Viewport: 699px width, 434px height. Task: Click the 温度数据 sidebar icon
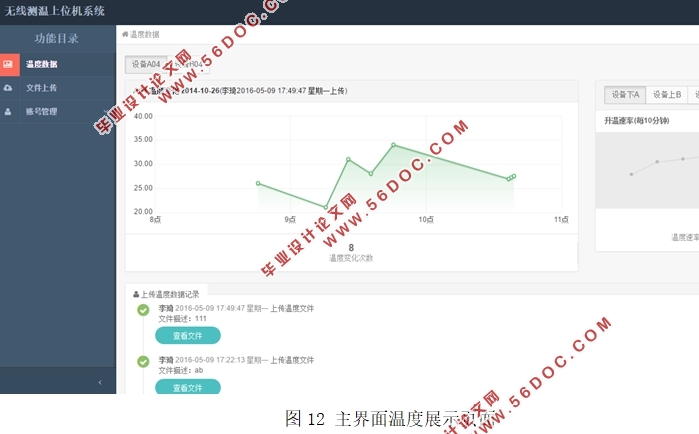[8, 64]
